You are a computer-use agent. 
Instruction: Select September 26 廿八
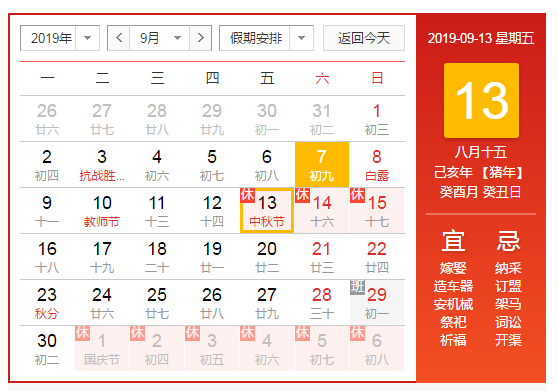[x=212, y=302]
